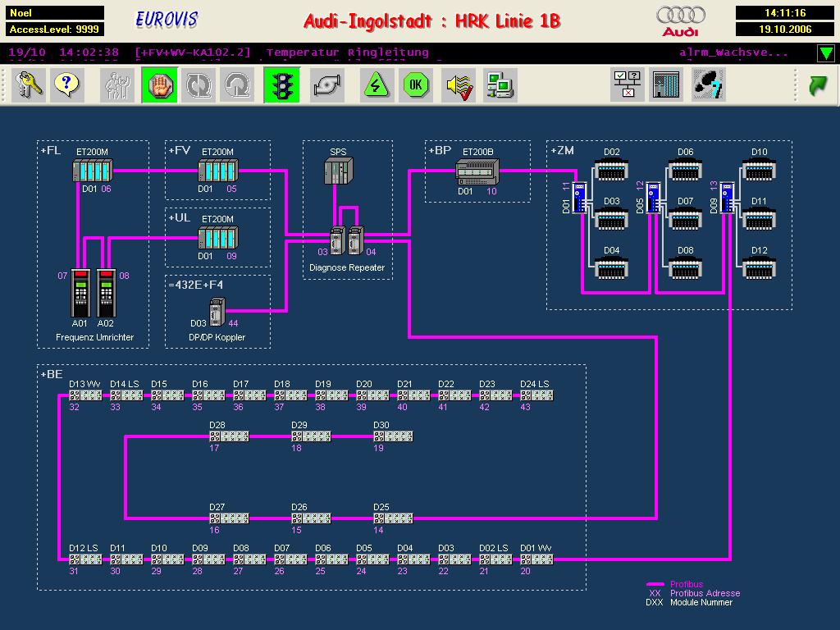Select frequency converter A01
Image resolution: width=840 pixels, height=630 pixels.
coord(81,293)
